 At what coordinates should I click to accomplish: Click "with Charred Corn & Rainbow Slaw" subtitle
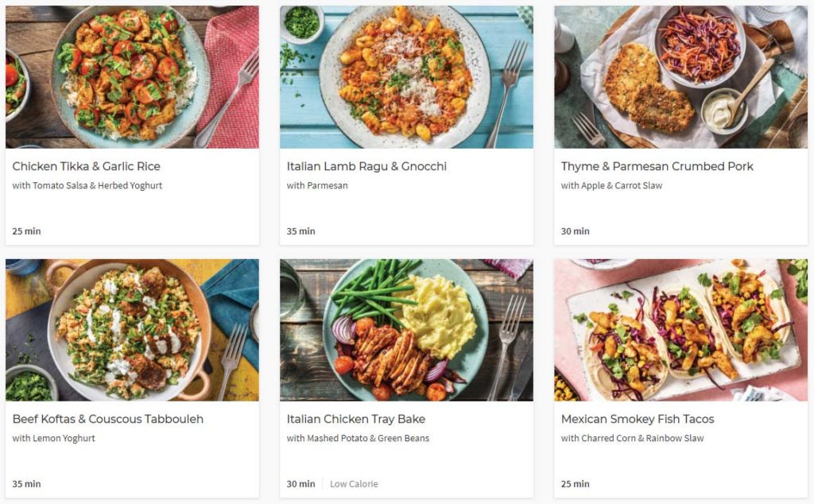tap(631, 438)
